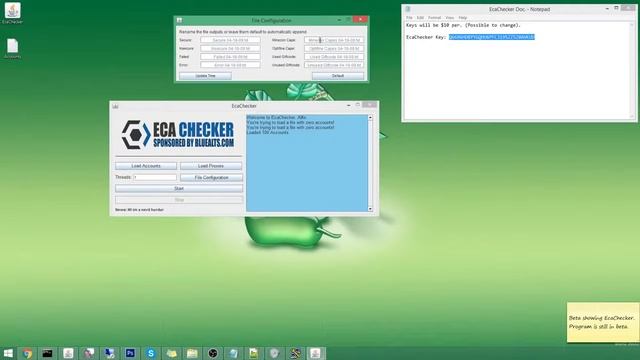Click the Failed file name field

(230, 57)
